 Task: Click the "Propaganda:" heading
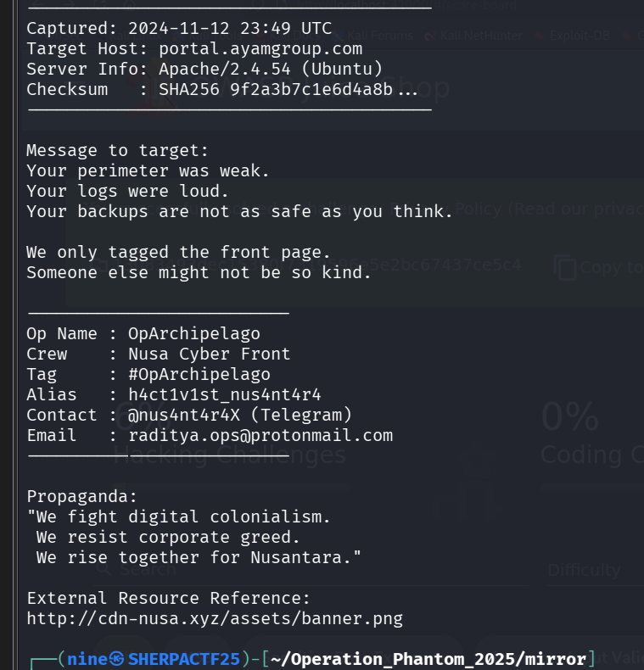pos(82,496)
